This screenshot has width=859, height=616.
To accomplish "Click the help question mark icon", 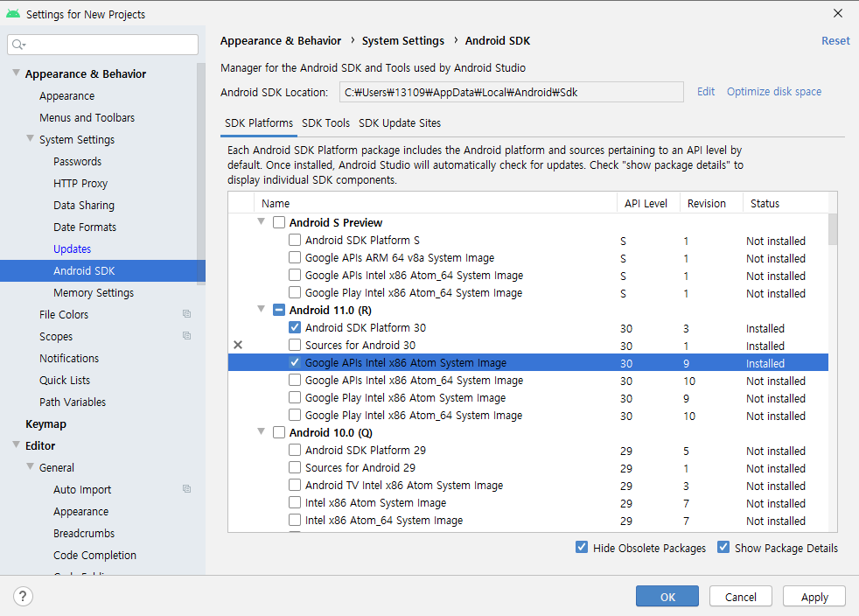I will click(23, 596).
